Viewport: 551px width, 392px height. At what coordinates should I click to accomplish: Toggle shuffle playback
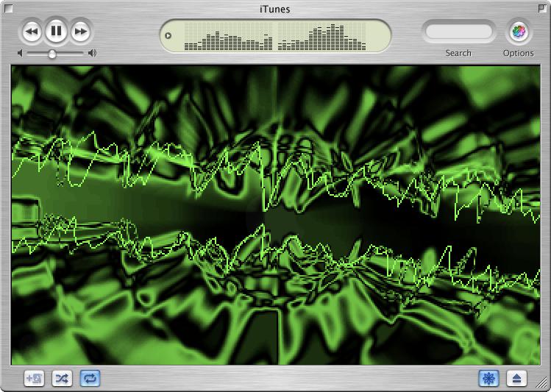[62, 378]
